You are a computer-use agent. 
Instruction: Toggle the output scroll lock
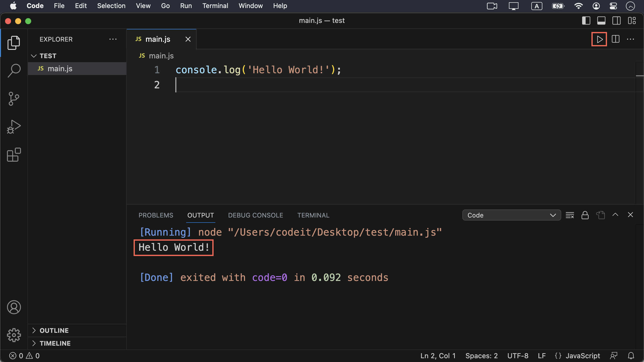click(585, 215)
